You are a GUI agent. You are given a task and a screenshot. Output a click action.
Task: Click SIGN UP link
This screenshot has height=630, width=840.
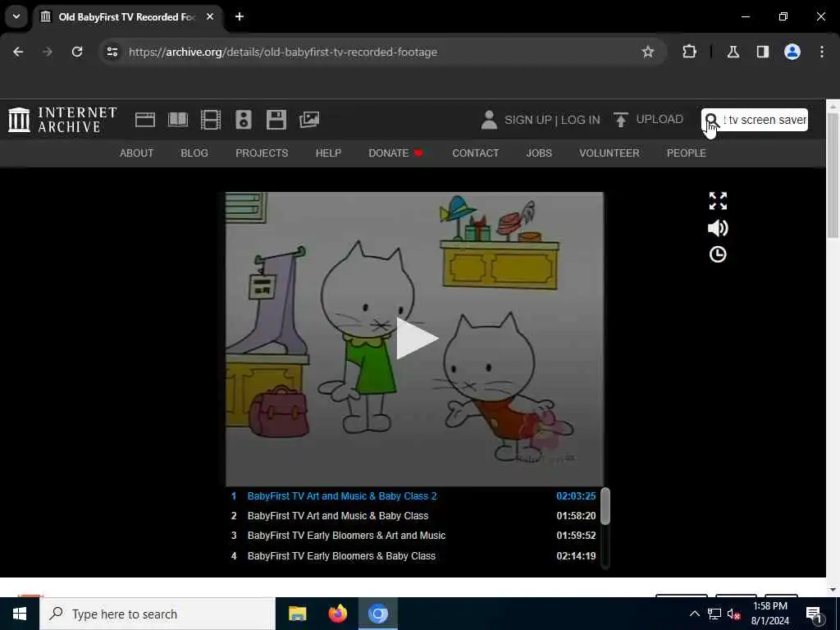(527, 120)
